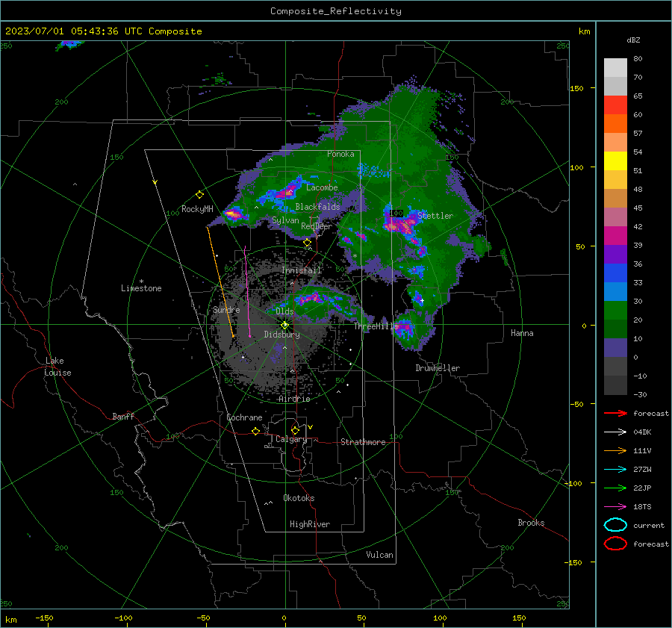This screenshot has width=672, height=628.
Task: Click the green 30-20 dBZ color swatch
Action: point(615,311)
